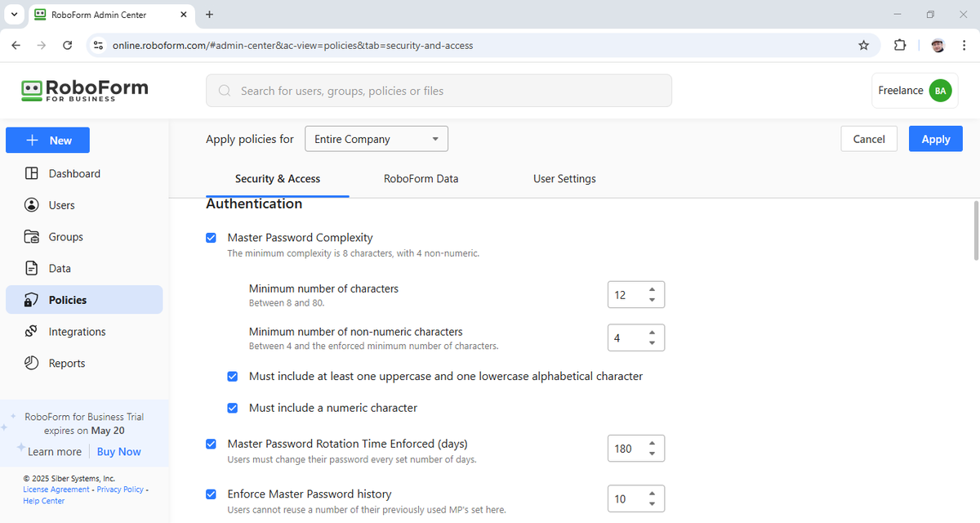Open the browser Extensions puzzle icon

pyautogui.click(x=900, y=45)
